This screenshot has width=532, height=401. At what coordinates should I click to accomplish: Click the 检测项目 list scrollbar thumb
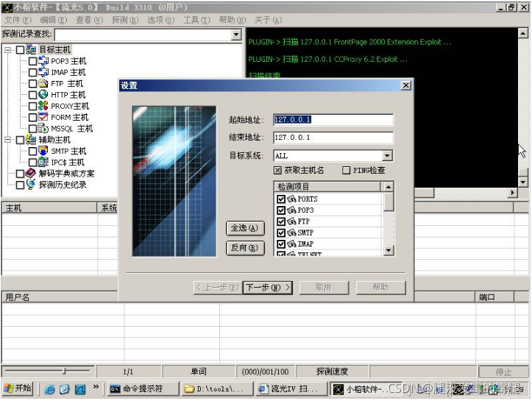(x=388, y=202)
